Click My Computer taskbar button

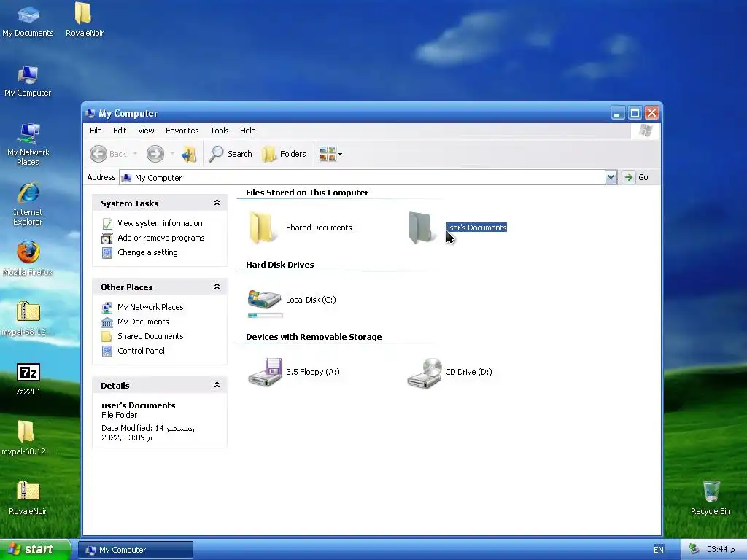[x=136, y=550]
